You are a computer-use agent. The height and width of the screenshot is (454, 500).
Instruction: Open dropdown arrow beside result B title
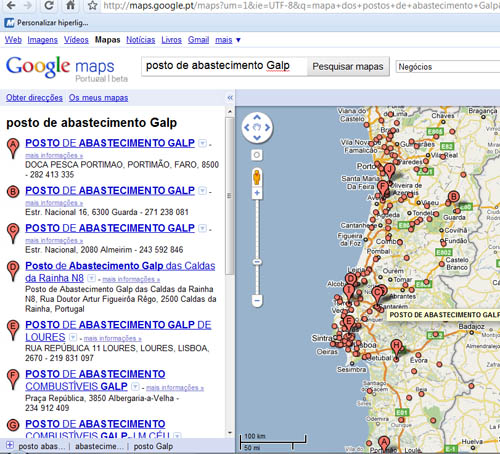coord(202,191)
